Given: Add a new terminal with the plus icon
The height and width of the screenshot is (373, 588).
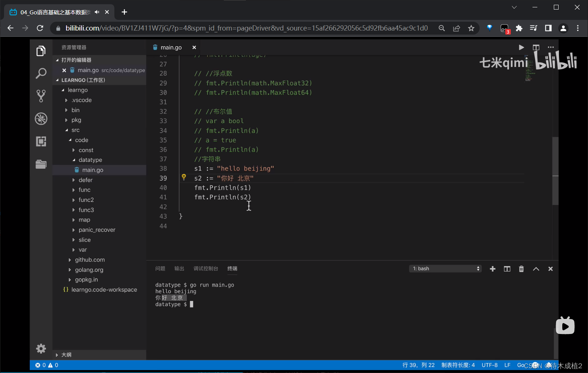Looking at the screenshot, I should 493,269.
